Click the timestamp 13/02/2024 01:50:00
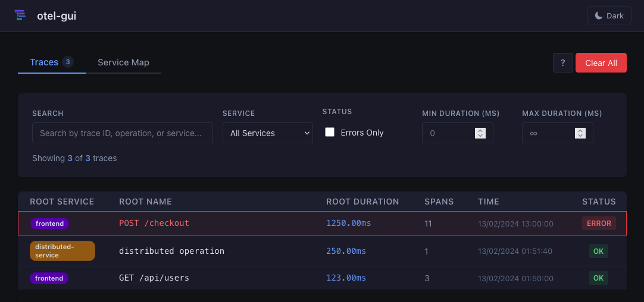Screen dimensions: 644x302 [515, 278]
